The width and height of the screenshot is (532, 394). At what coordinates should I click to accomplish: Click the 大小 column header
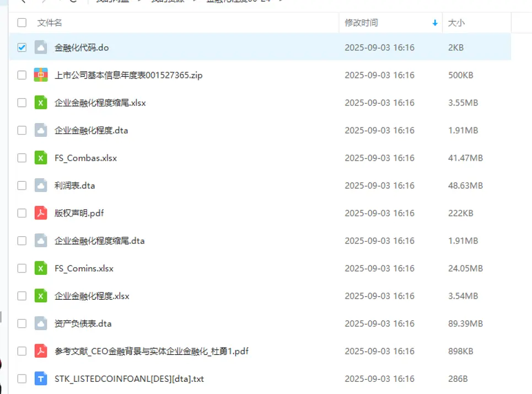[x=455, y=23]
